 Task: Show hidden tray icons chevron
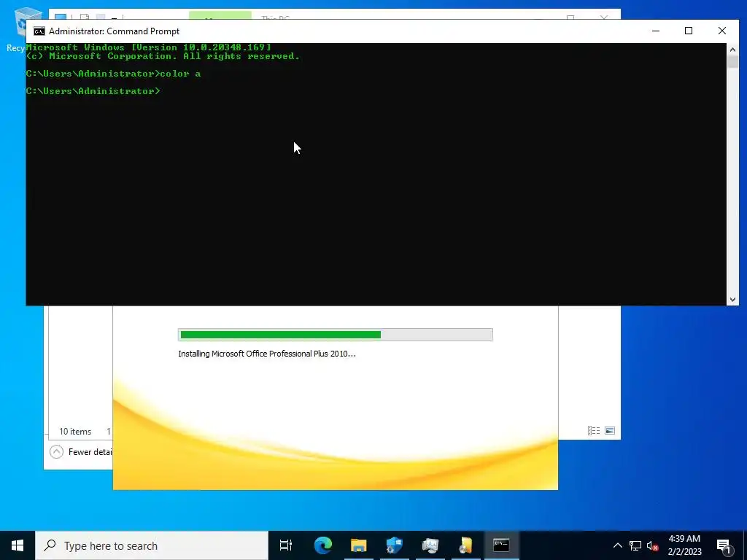click(617, 545)
